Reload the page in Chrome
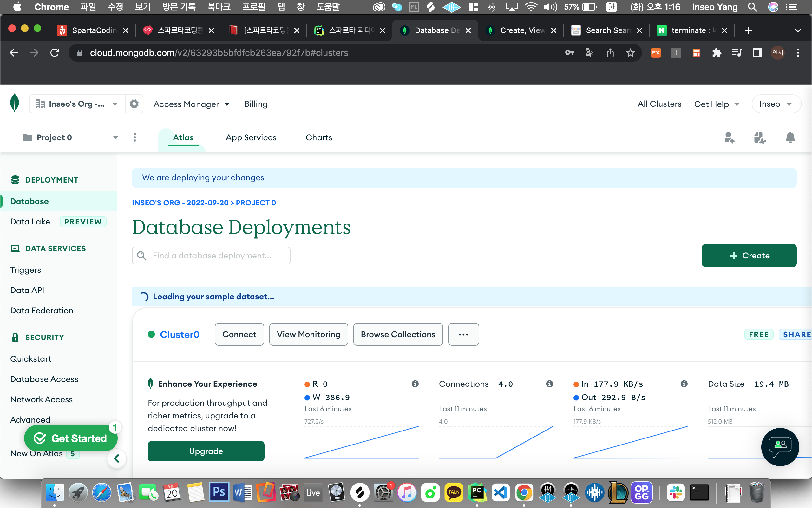This screenshot has height=508, width=812. tap(55, 53)
